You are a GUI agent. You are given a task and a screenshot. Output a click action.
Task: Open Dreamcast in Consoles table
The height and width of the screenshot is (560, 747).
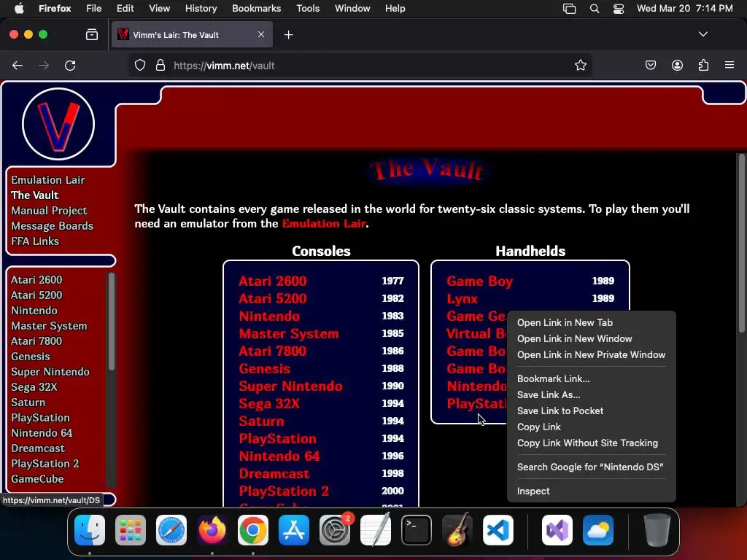coord(274,474)
